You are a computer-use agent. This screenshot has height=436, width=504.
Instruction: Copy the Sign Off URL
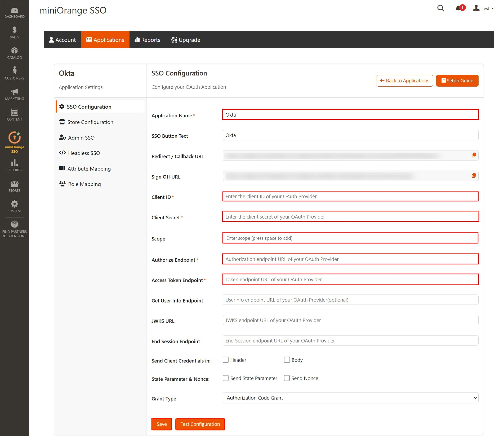point(474,175)
